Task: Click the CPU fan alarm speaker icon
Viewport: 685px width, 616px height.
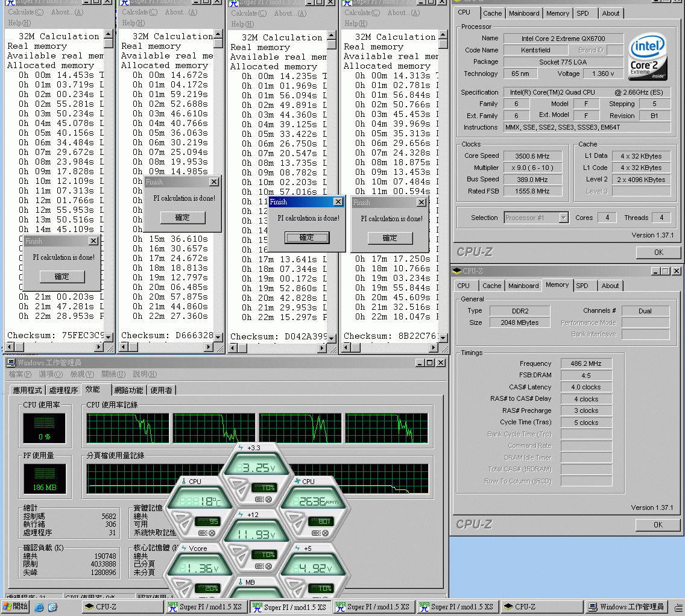Action: [x=315, y=533]
